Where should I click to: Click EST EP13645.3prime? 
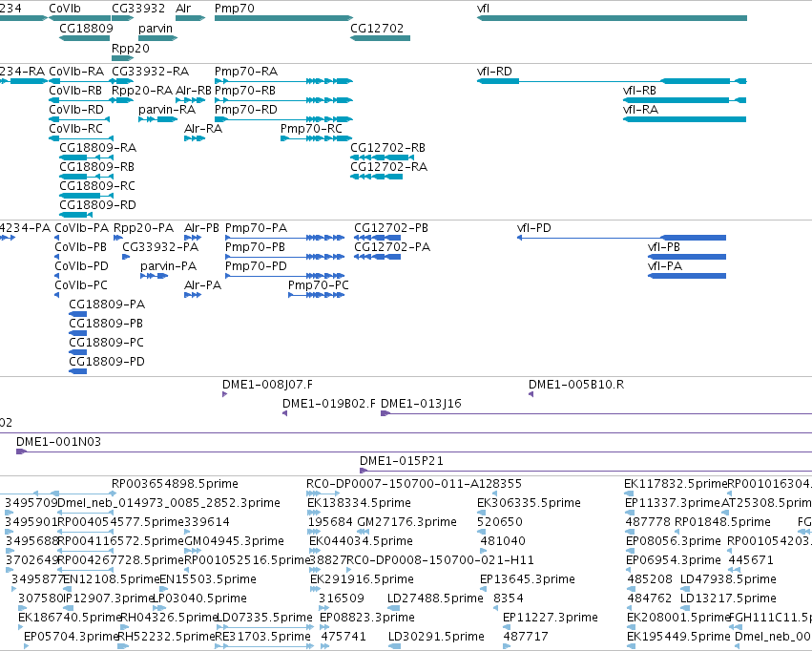coord(483,589)
